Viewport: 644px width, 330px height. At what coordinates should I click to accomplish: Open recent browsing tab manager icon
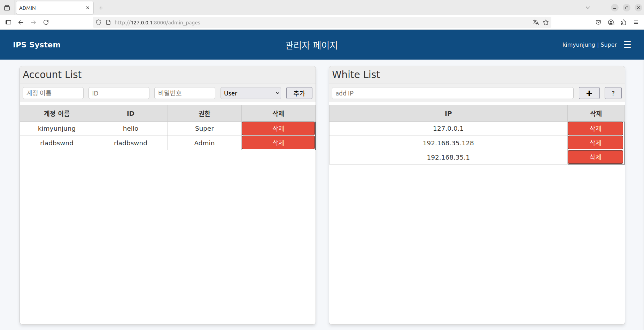(7, 8)
